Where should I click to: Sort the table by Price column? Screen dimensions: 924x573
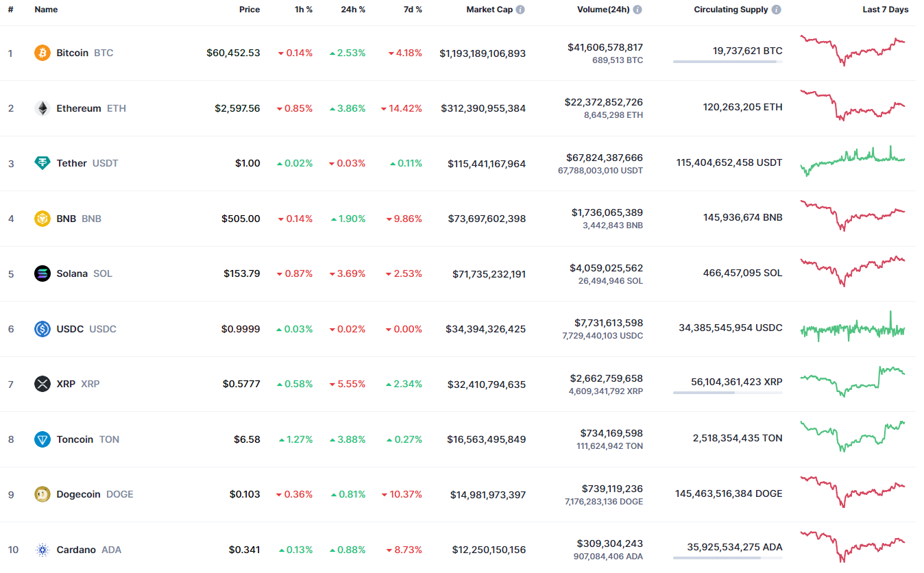point(250,10)
